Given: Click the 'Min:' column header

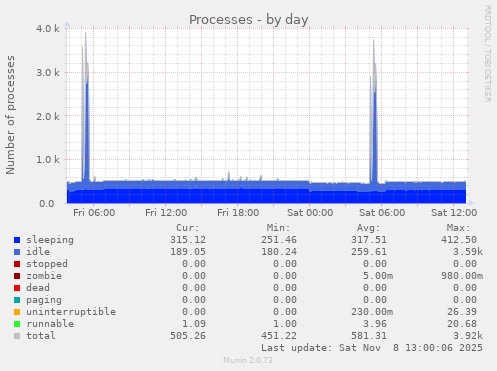Looking at the screenshot, I should [x=278, y=228].
